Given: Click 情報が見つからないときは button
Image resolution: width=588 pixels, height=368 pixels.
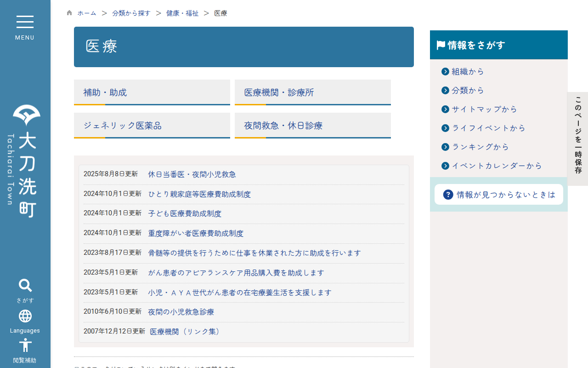Looking at the screenshot, I should (499, 195).
